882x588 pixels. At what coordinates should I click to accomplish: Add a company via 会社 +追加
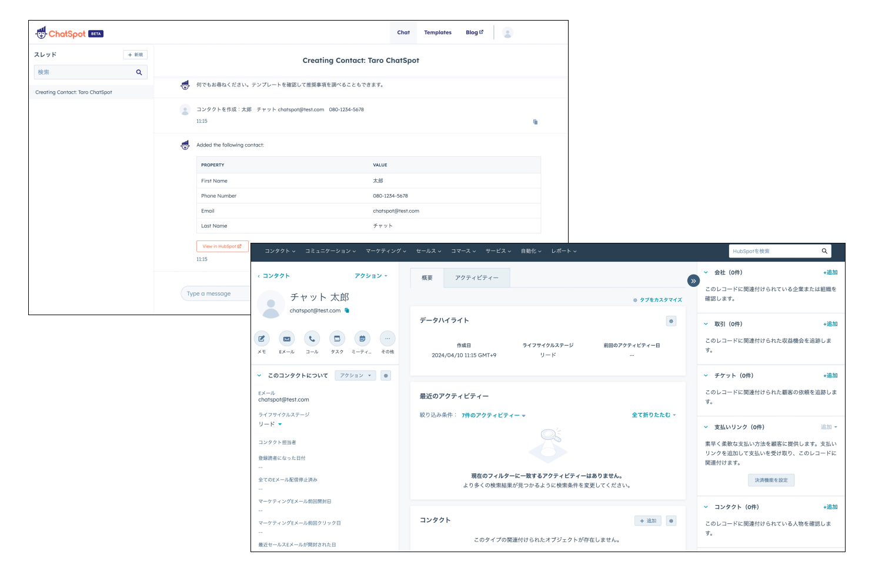tap(830, 272)
